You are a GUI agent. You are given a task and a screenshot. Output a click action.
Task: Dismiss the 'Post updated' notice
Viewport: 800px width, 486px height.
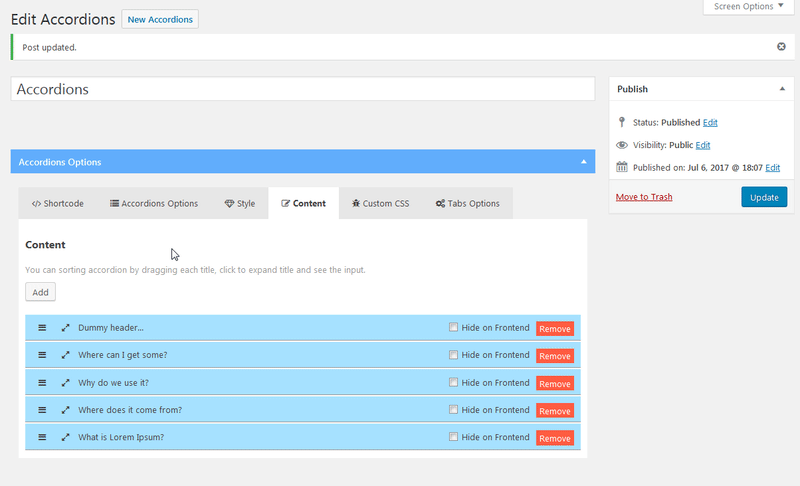coord(781,47)
